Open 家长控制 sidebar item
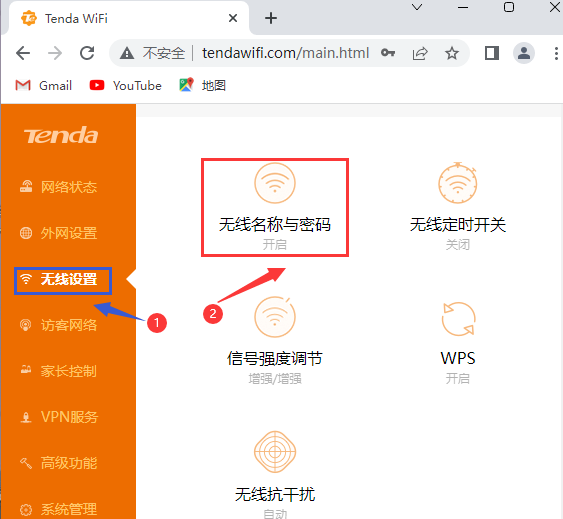The width and height of the screenshot is (563, 519). (58, 371)
